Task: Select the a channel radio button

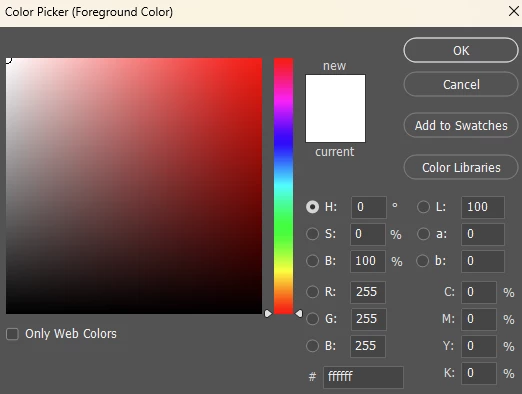Action: [x=423, y=234]
